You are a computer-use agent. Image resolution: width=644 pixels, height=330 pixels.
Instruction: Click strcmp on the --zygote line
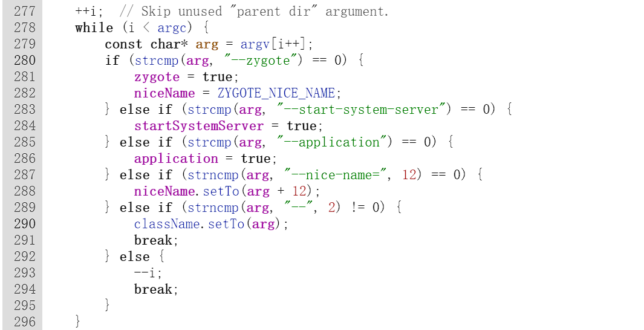(x=157, y=61)
